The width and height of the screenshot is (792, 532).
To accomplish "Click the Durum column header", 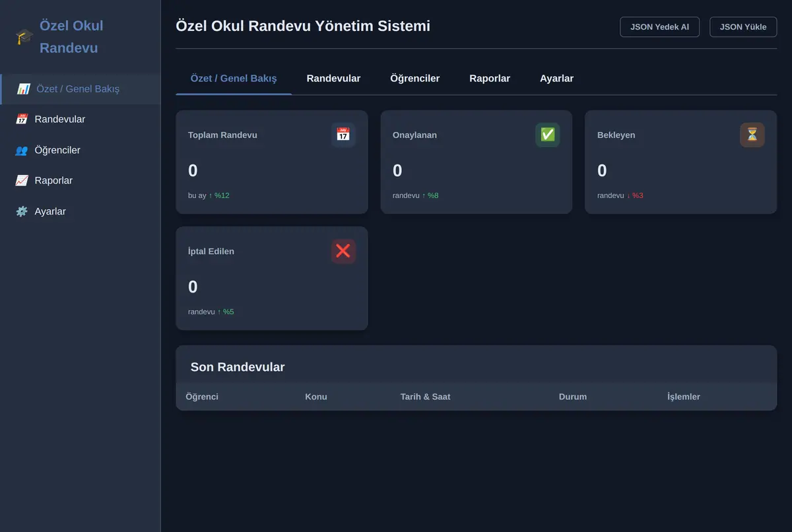I will 573,397.
